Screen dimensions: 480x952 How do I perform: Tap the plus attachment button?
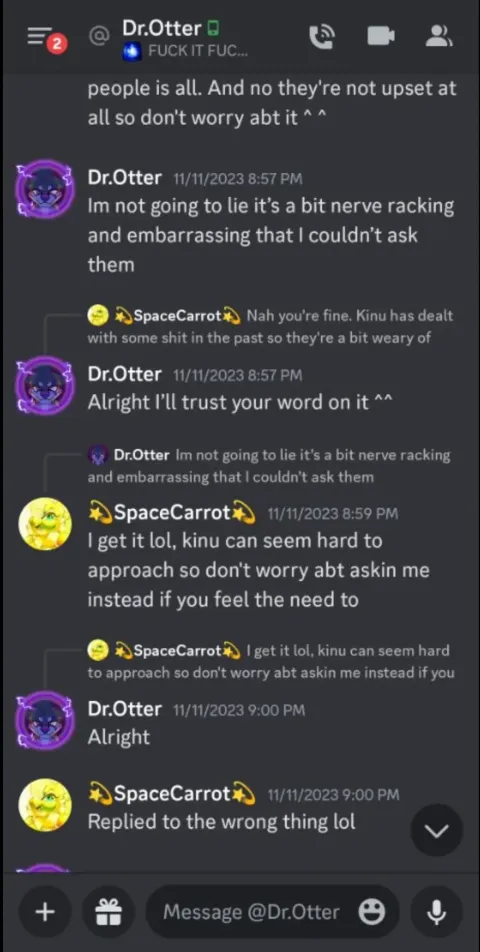pyautogui.click(x=45, y=911)
